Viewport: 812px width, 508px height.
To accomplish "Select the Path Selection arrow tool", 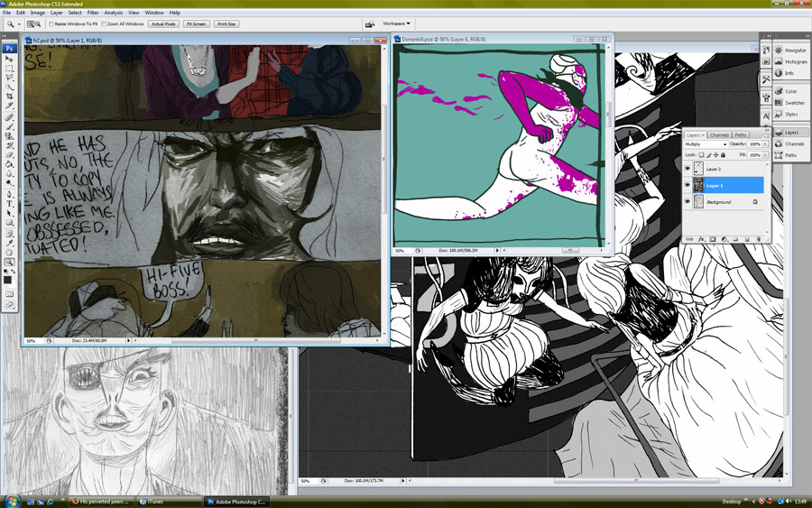I will 9,213.
